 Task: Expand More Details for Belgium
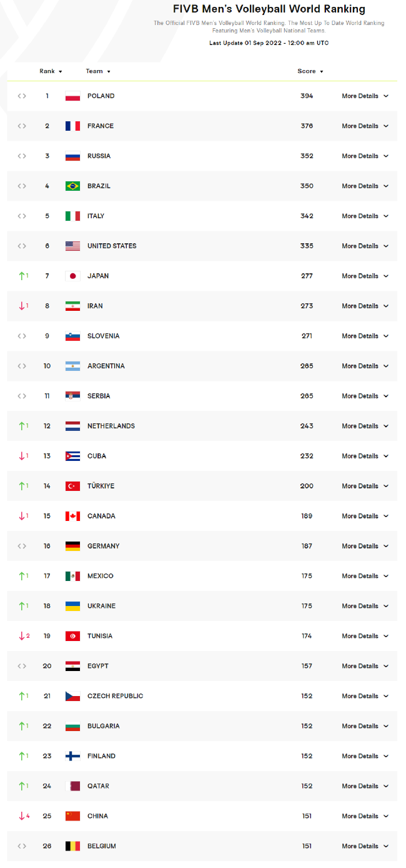[x=365, y=847]
